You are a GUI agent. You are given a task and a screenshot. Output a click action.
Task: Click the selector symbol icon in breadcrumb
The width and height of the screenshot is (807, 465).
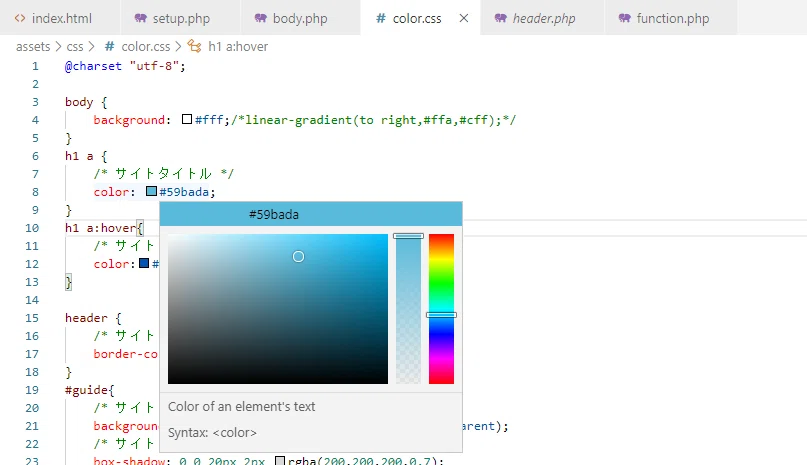point(194,46)
